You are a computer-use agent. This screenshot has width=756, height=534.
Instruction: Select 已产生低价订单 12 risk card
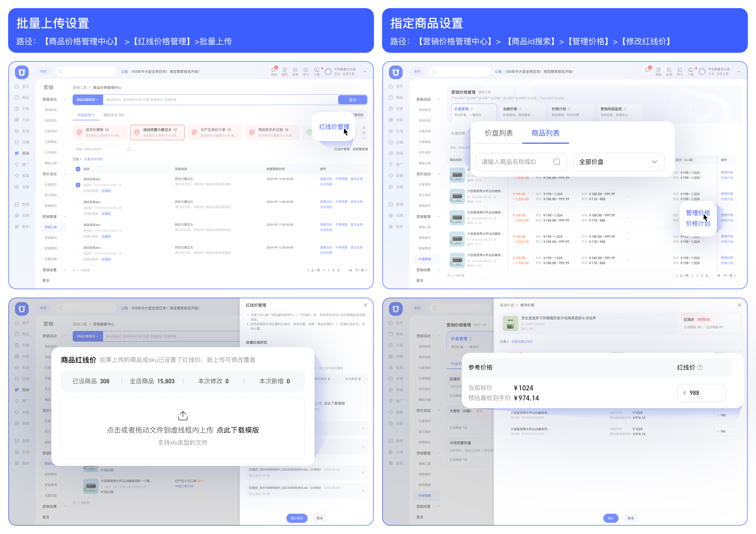pyautogui.click(x=215, y=132)
